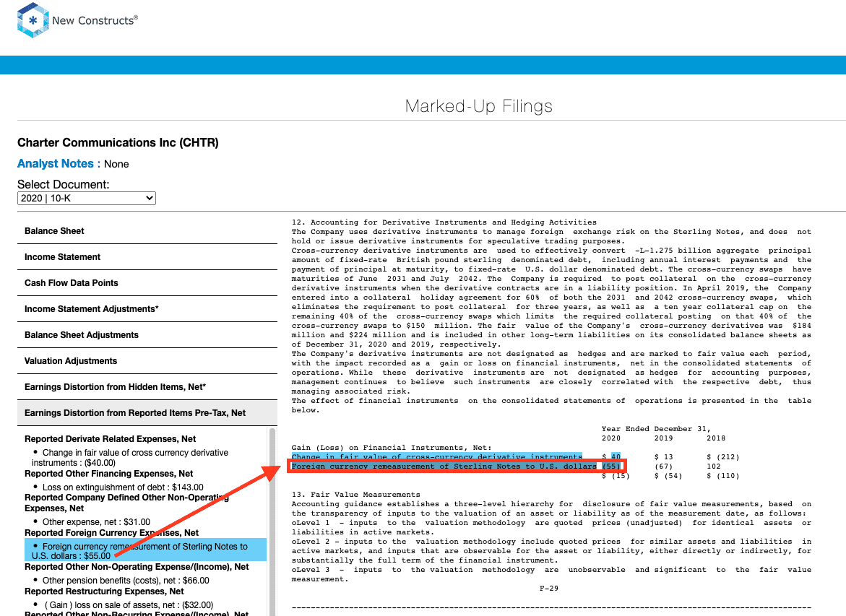Select Change in fair value of cross currency derivative item
Viewport: 846px width, 616px height.
point(130,457)
